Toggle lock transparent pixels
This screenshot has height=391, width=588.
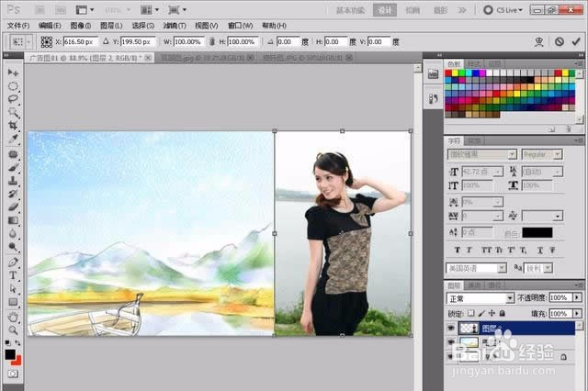click(471, 313)
